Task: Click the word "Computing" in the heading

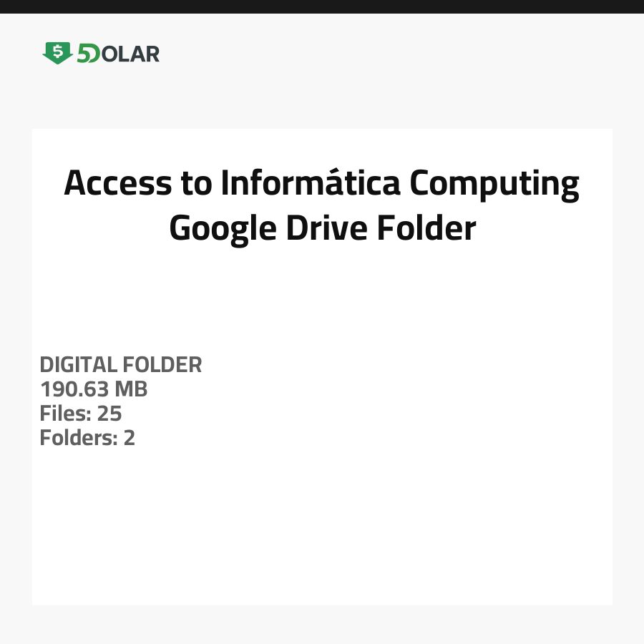Action: [494, 185]
